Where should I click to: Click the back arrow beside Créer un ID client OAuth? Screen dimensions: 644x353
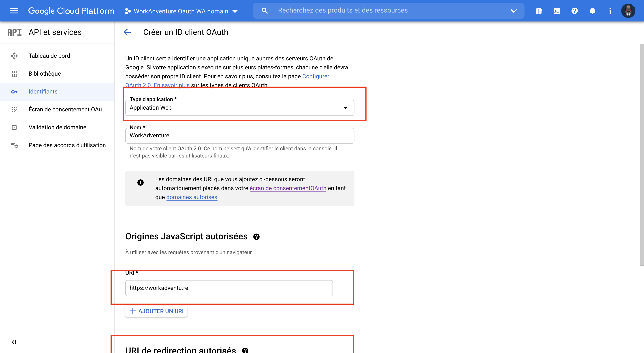click(127, 32)
